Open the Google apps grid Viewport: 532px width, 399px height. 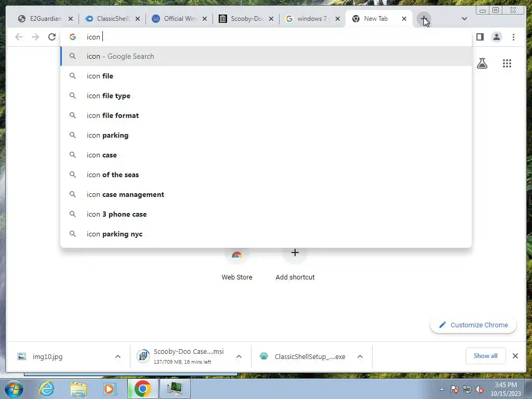point(507,63)
